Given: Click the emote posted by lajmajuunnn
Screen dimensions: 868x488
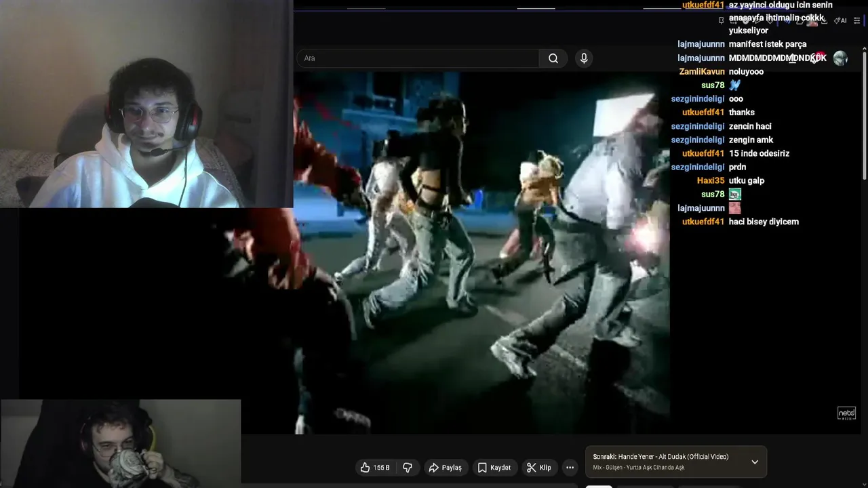Looking at the screenshot, I should (x=735, y=208).
